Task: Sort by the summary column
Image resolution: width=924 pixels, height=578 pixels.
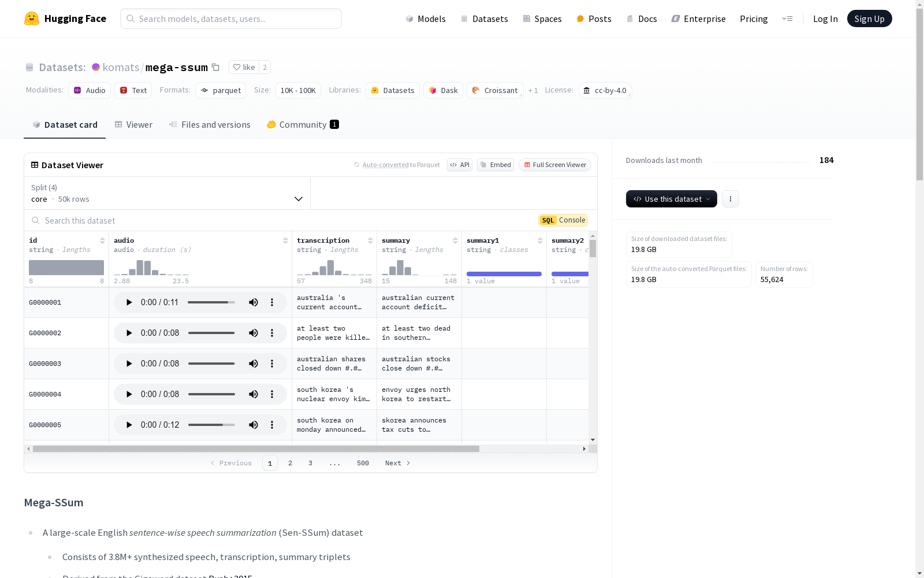Action: pos(455,240)
